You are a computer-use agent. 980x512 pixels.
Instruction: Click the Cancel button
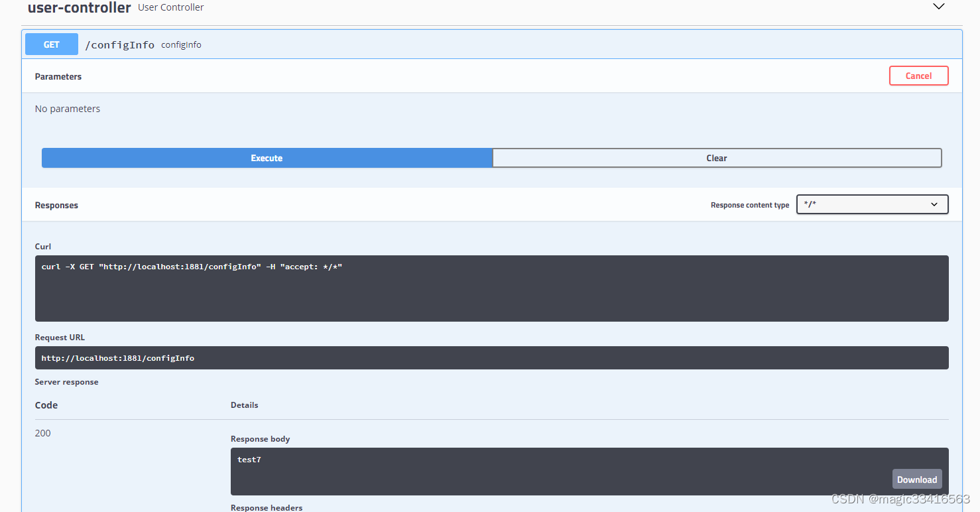918,76
